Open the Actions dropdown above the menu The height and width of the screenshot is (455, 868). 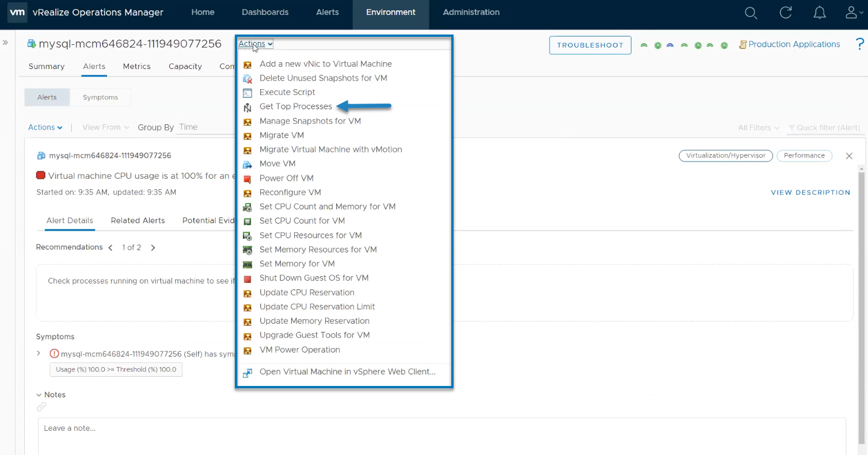pos(256,44)
